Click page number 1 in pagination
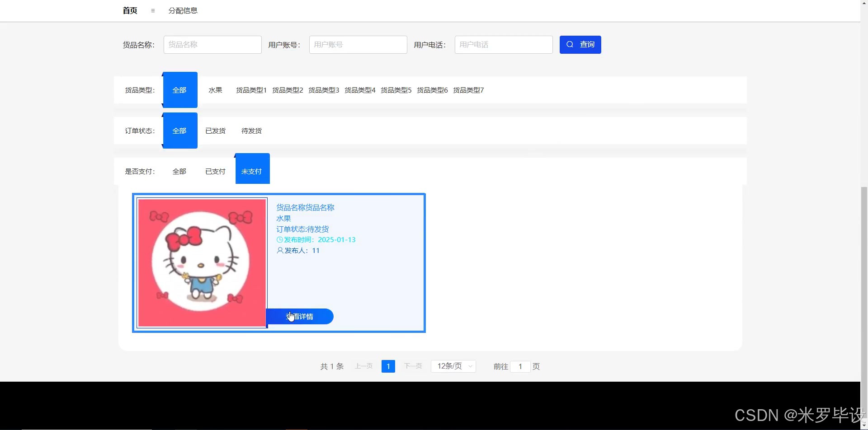 [x=388, y=366]
